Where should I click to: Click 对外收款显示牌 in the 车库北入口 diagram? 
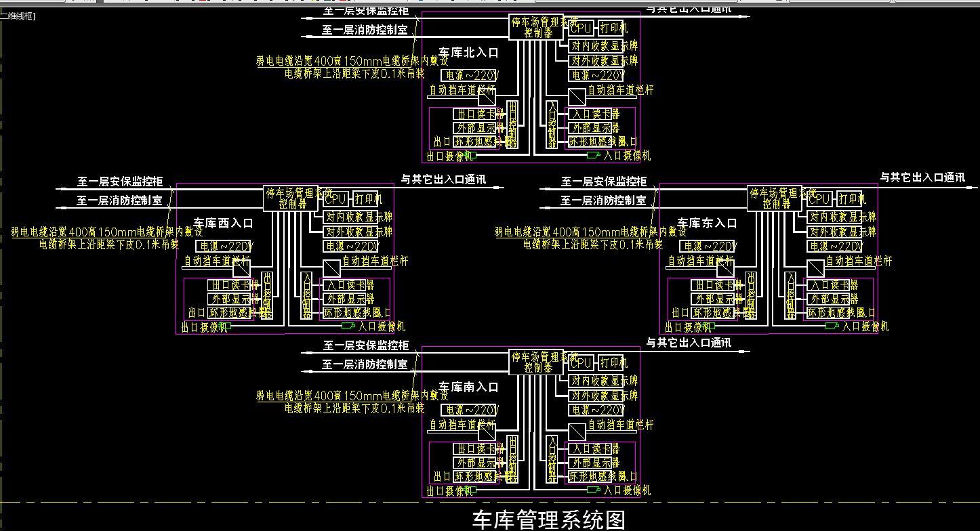tap(603, 60)
